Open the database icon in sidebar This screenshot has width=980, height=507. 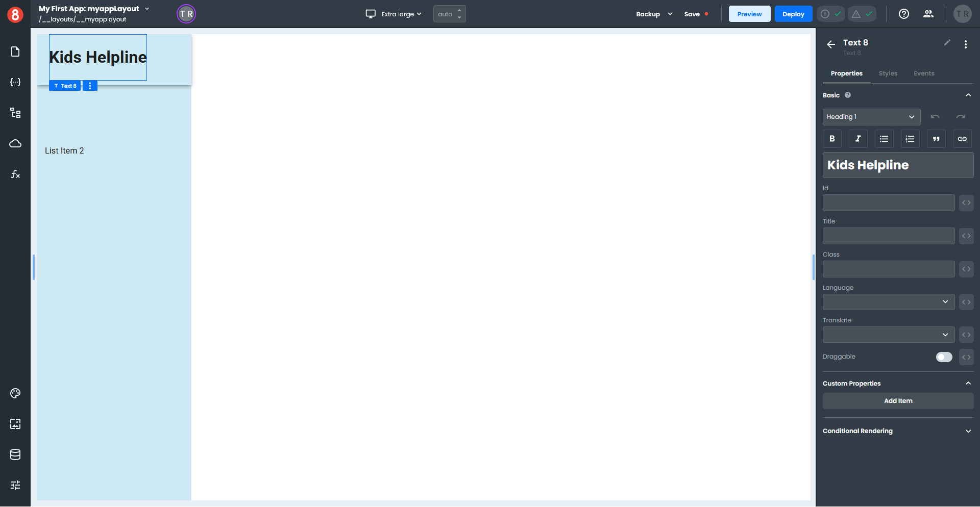coord(15,454)
